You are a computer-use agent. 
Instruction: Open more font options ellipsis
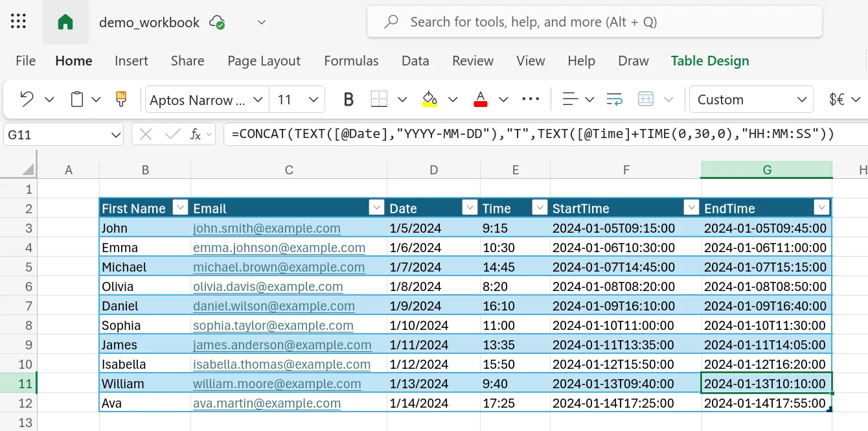531,99
